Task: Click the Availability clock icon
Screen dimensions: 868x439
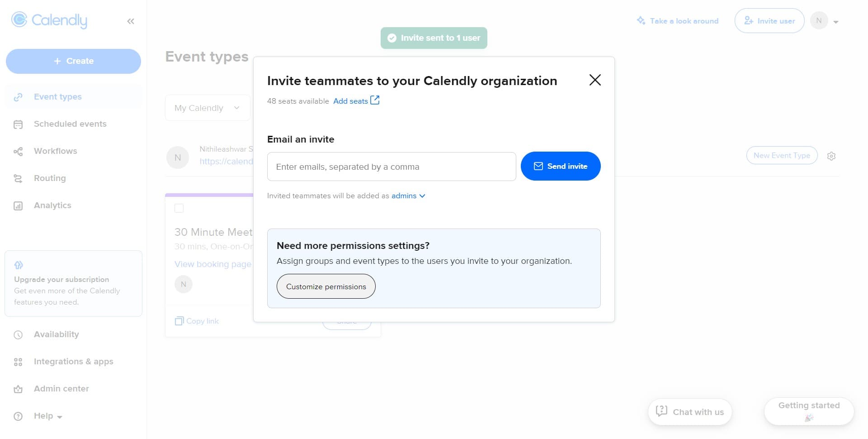Action: pyautogui.click(x=18, y=335)
